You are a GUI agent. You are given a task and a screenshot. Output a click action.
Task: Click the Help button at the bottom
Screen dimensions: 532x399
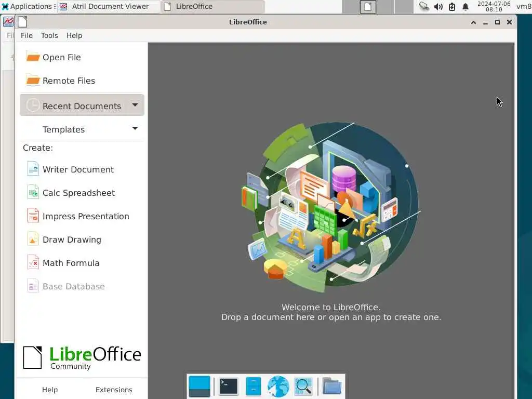[50, 390]
